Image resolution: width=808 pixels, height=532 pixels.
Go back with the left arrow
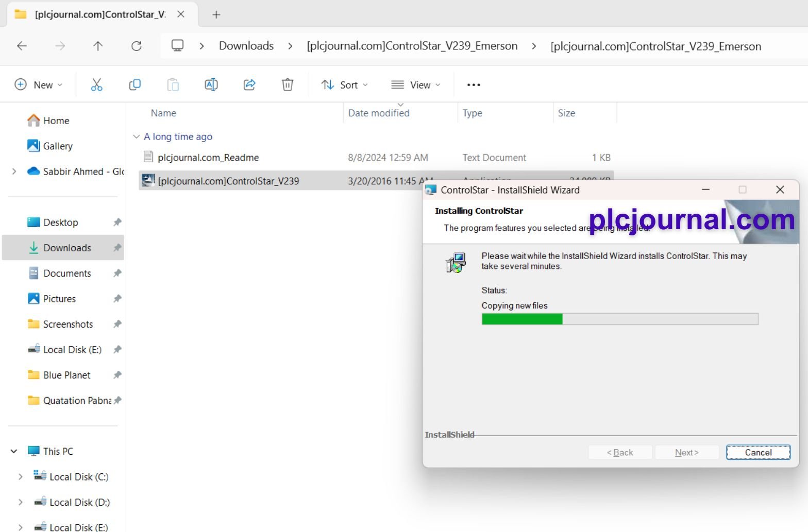pos(22,46)
